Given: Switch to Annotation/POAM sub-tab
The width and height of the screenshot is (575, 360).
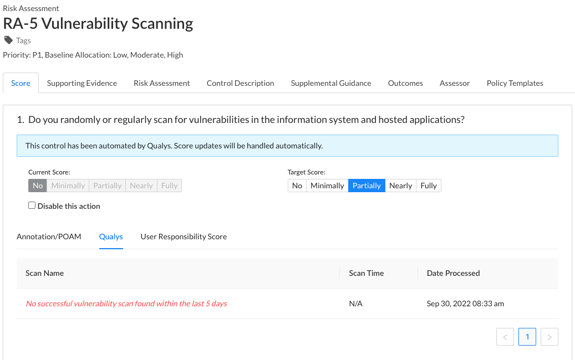Looking at the screenshot, I should tap(49, 236).
